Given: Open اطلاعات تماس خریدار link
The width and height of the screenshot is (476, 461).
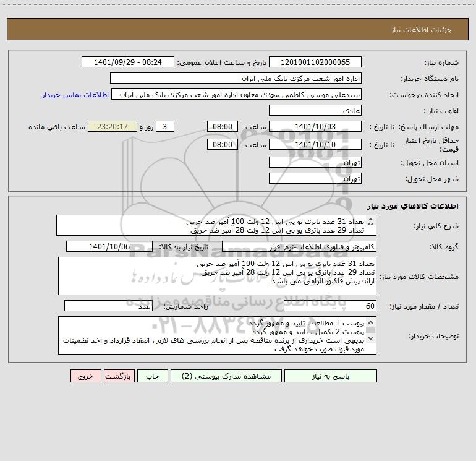Looking at the screenshot, I should point(75,95).
